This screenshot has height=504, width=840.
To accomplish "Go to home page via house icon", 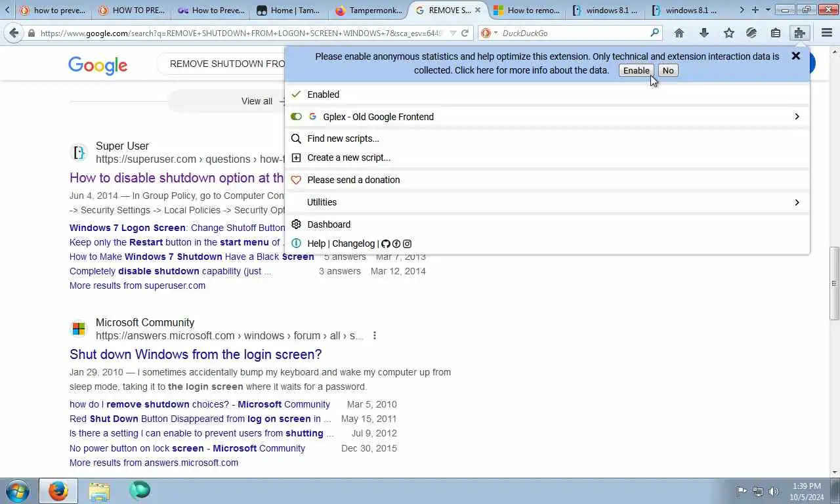I will 679,33.
